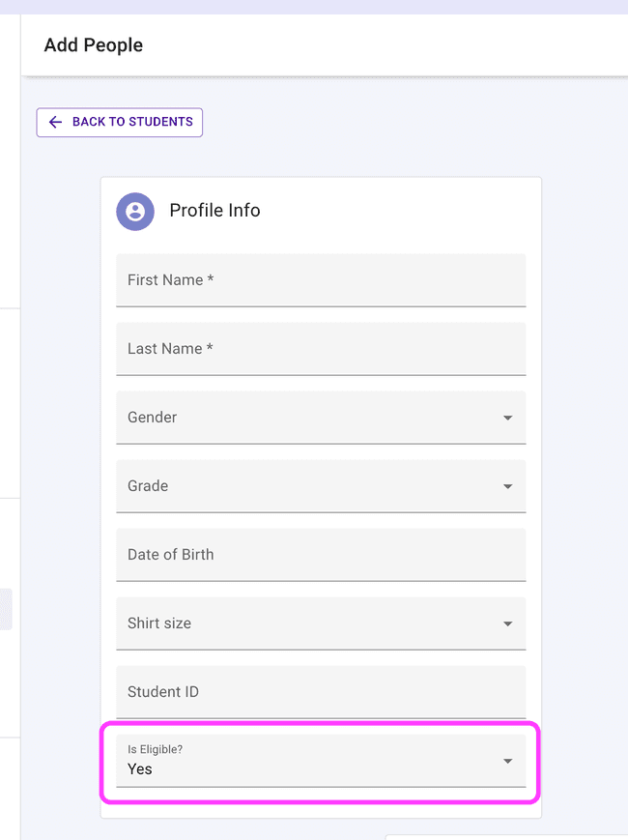628x840 pixels.
Task: Click the Last Name required asterisk label
Action: click(x=210, y=349)
